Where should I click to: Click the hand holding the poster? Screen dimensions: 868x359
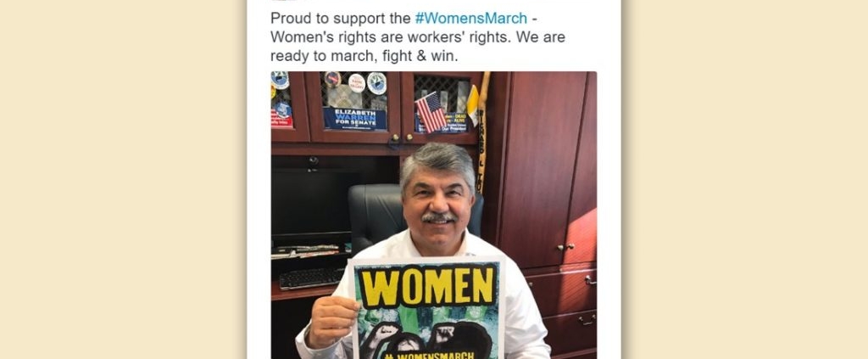pos(332,322)
